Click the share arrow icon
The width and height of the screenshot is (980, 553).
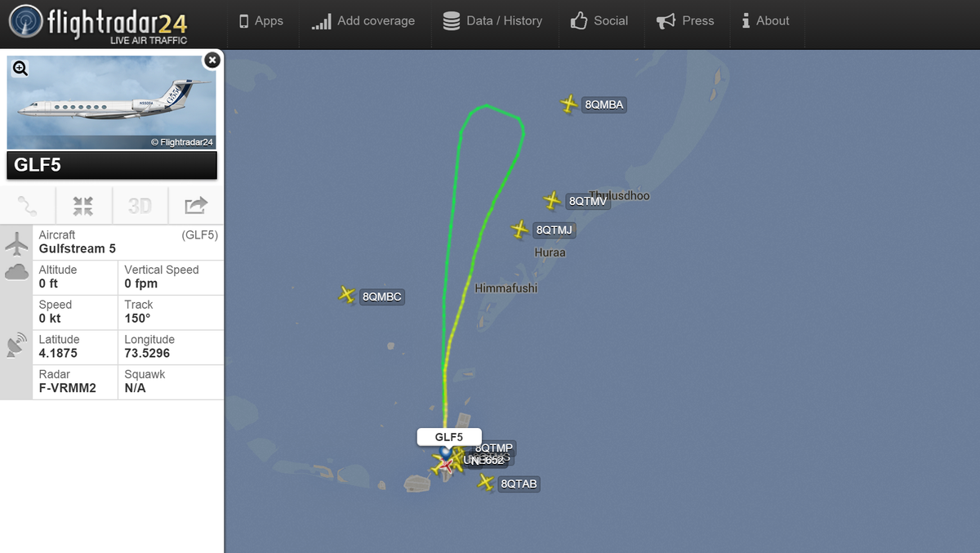(x=196, y=205)
